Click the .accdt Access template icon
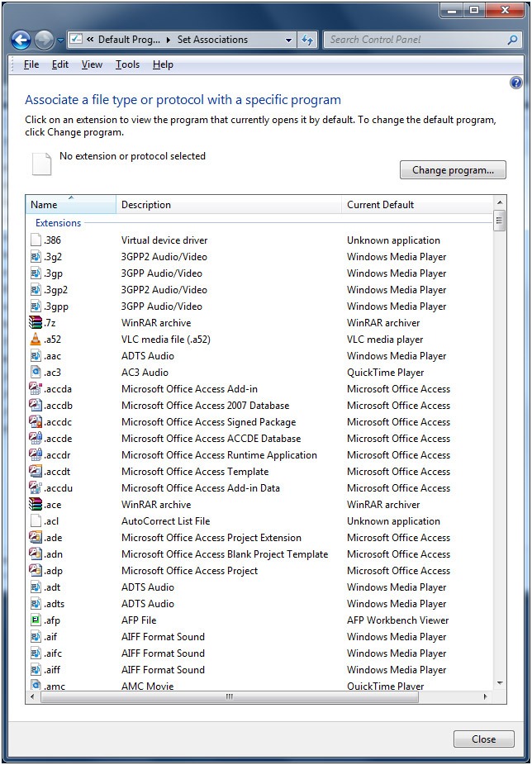The height and width of the screenshot is (765, 532). click(36, 472)
